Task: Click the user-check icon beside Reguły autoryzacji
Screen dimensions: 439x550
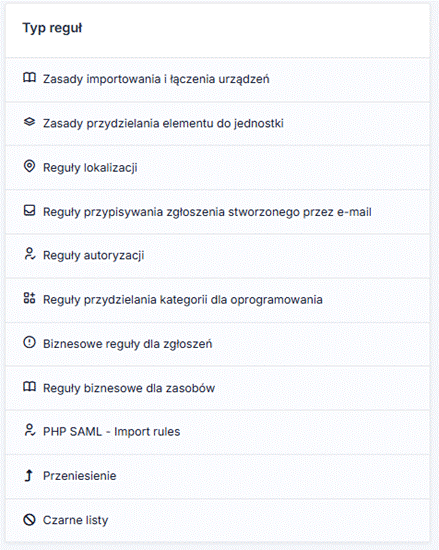Action: (x=29, y=254)
